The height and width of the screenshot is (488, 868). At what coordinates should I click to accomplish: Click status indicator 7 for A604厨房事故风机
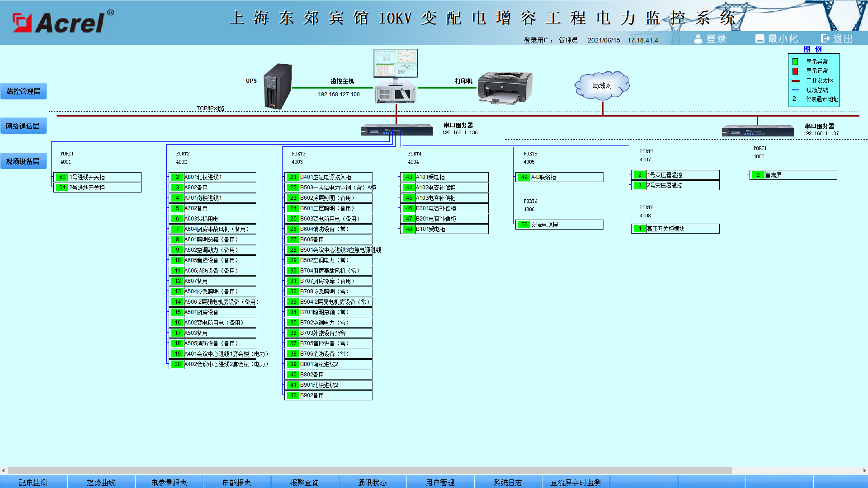[x=177, y=229]
